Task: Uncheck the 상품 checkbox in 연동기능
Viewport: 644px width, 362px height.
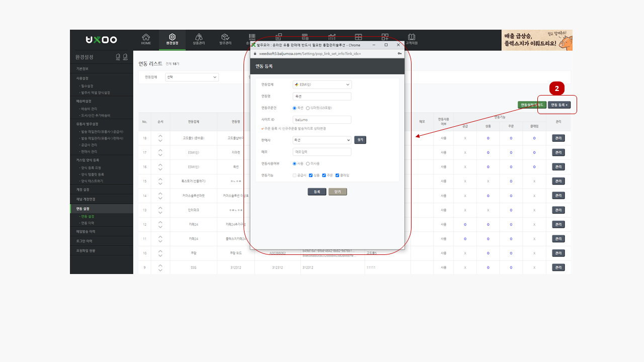Action: point(311,175)
